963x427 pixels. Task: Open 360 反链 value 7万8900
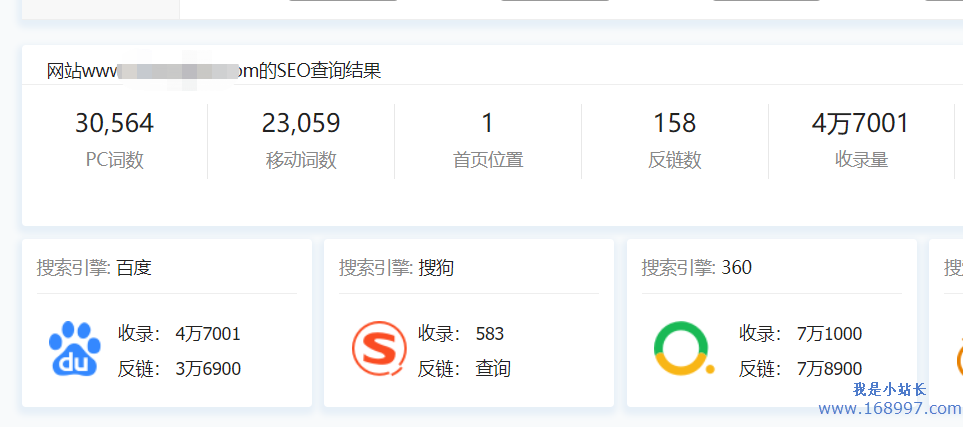829,369
